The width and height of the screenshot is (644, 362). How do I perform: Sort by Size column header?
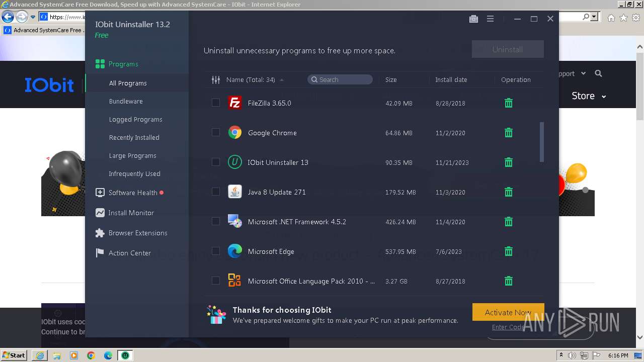[391, 79]
